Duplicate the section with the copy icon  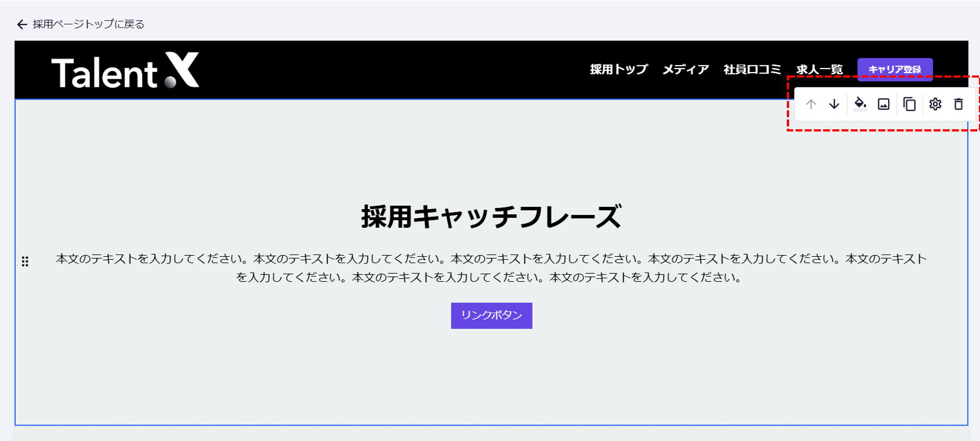[x=909, y=104]
